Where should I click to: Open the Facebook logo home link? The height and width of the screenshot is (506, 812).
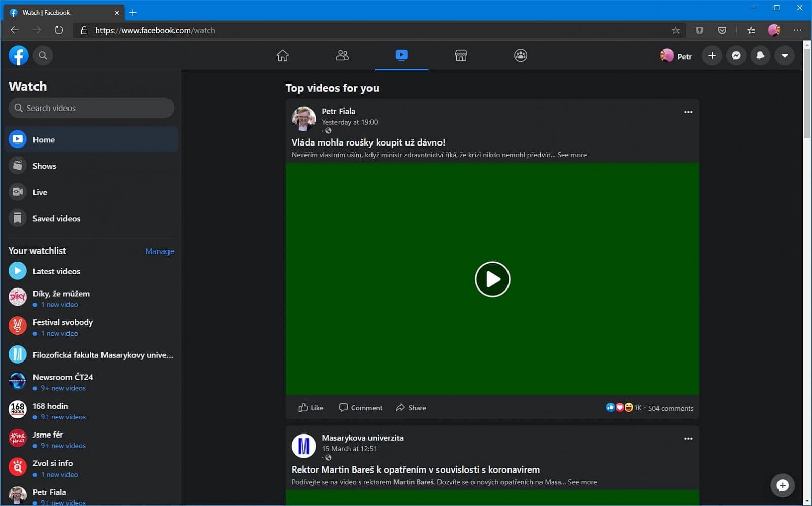(18, 55)
